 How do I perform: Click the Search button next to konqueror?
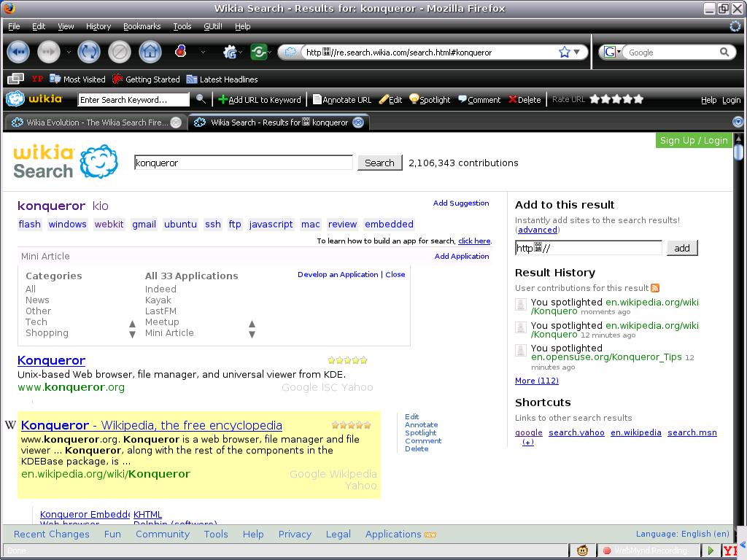point(379,163)
